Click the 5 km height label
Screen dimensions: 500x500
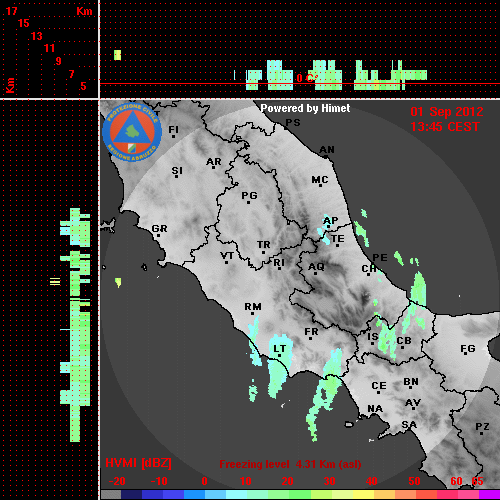(x=83, y=86)
